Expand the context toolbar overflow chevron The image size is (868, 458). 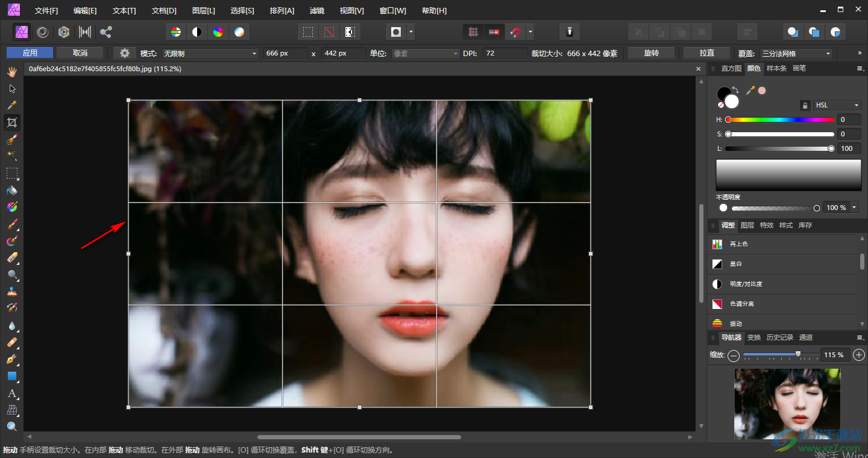coord(860,53)
